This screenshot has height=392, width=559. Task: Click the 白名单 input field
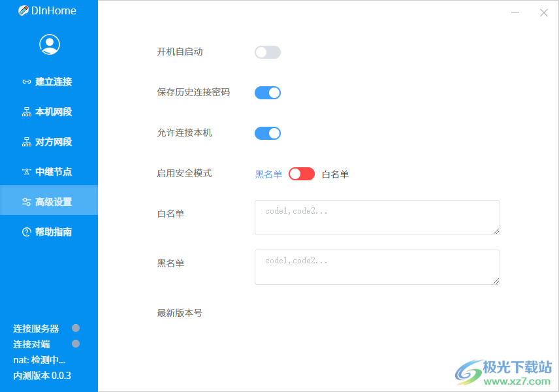coord(377,217)
